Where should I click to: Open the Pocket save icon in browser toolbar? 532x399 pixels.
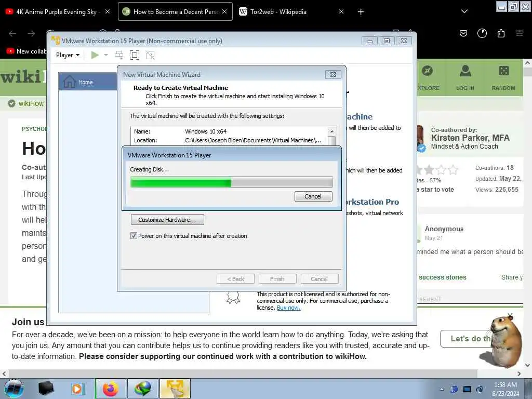coord(463,33)
